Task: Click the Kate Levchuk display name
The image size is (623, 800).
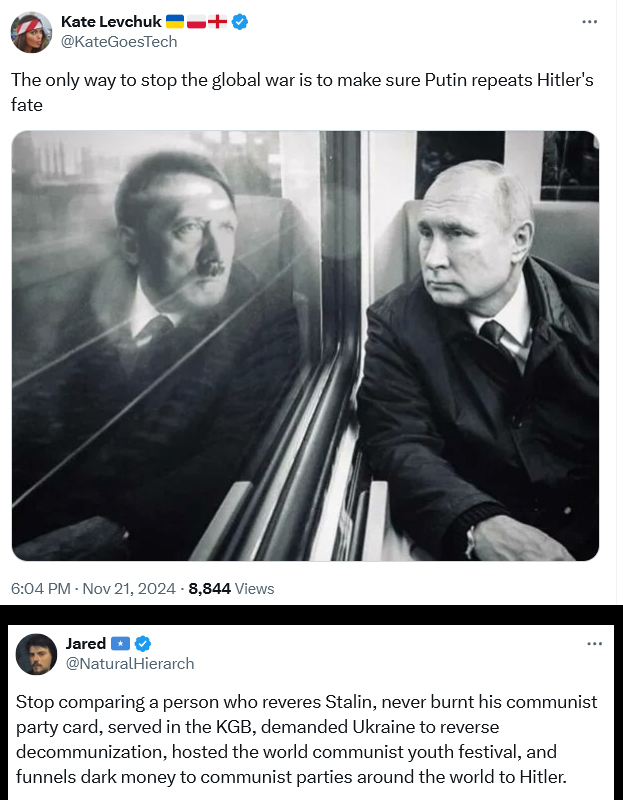Action: [x=109, y=22]
